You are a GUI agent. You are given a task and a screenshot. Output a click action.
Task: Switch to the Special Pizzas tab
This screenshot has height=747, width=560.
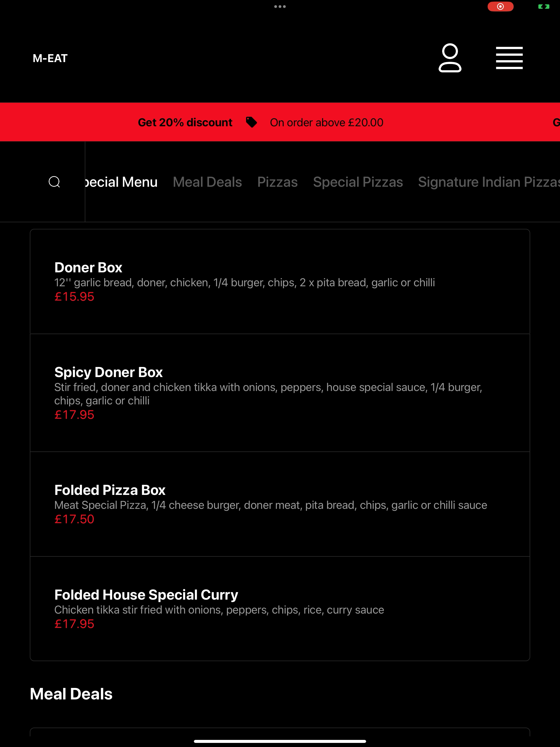point(358,182)
